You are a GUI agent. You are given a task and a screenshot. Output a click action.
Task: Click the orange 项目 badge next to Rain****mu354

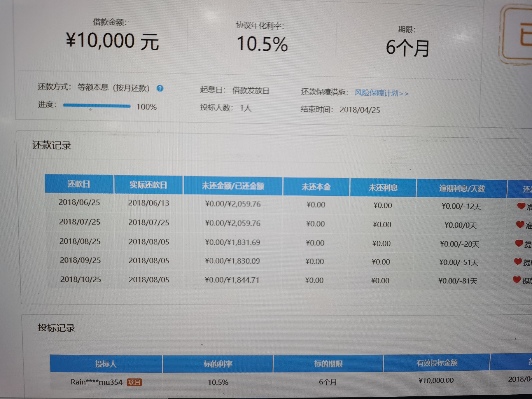(134, 382)
